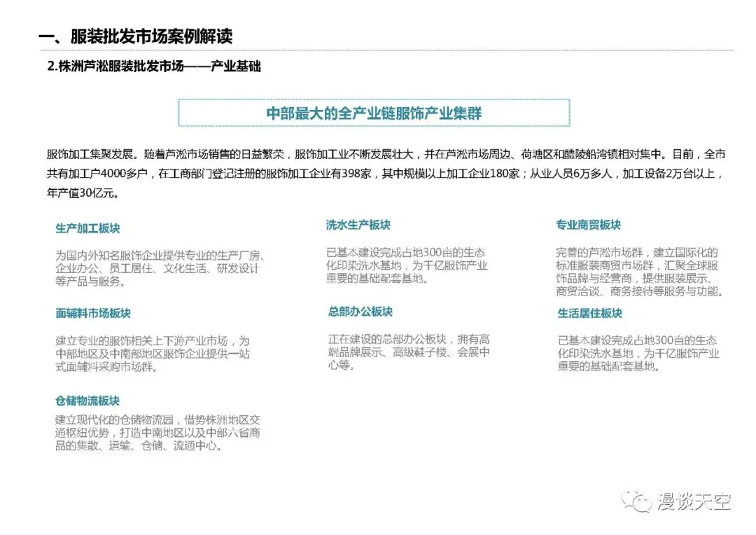Click the text 建立专业的服饰相关上下游产业市场
The image size is (756, 535).
point(141,341)
